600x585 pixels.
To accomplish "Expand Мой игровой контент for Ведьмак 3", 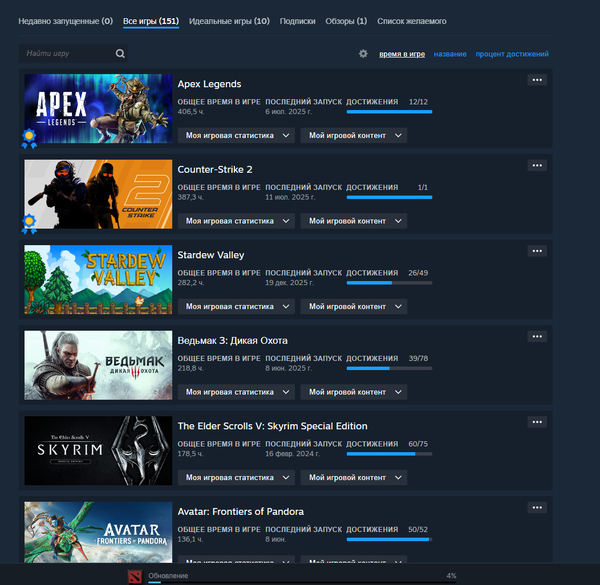I will 354,392.
